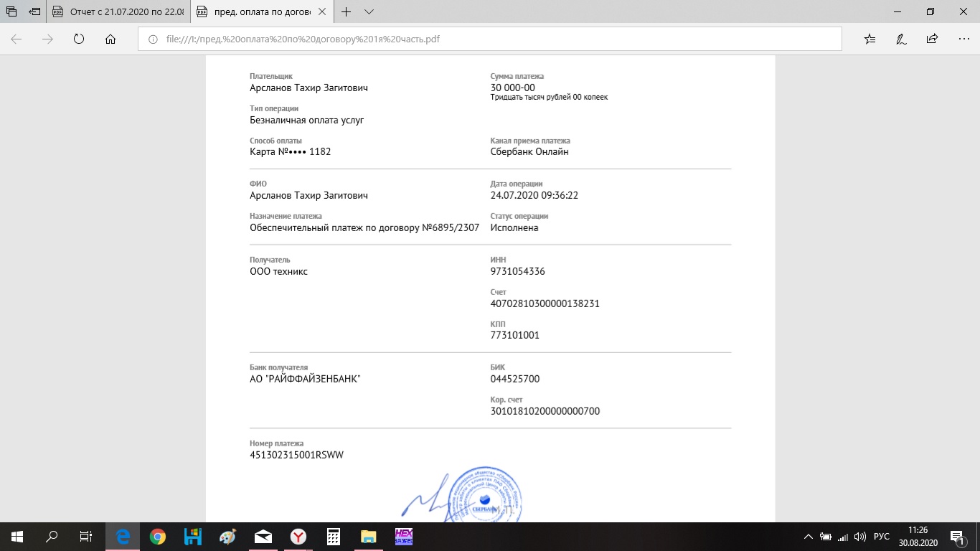980x551 pixels.
Task: Open Edge settings and more menu
Action: coord(963,39)
